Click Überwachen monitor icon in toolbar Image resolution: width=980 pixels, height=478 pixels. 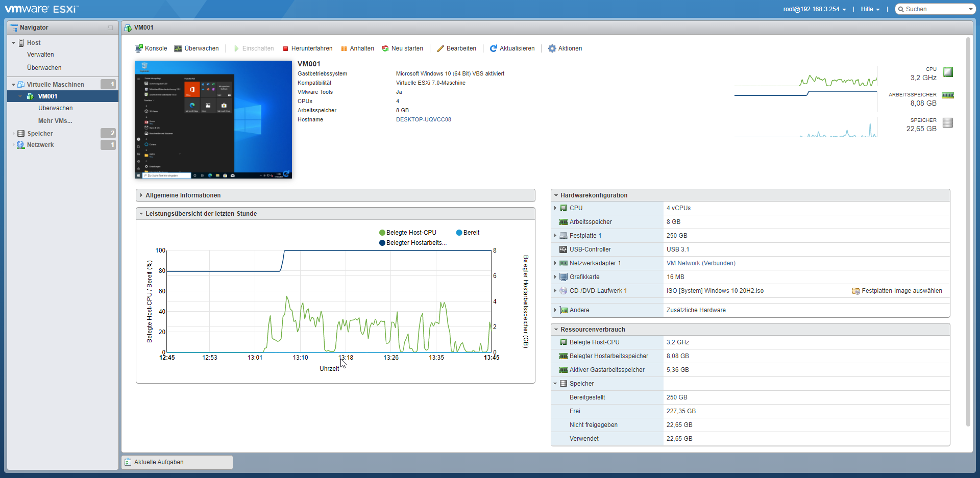click(x=178, y=48)
